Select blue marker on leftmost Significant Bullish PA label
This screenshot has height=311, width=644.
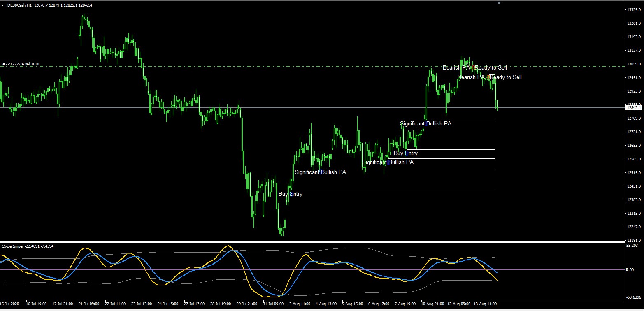tap(321, 172)
